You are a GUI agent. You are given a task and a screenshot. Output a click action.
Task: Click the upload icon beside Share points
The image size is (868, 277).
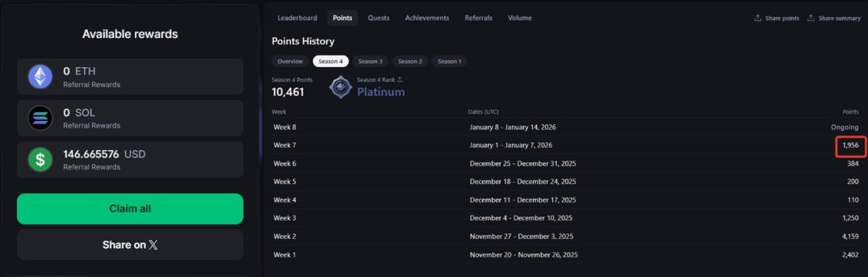coord(757,18)
